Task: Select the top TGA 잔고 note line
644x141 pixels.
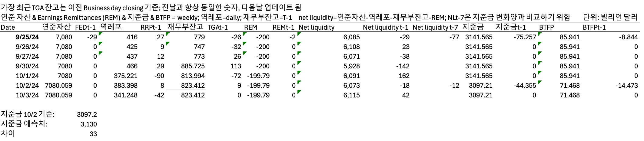Action: coord(151,7)
